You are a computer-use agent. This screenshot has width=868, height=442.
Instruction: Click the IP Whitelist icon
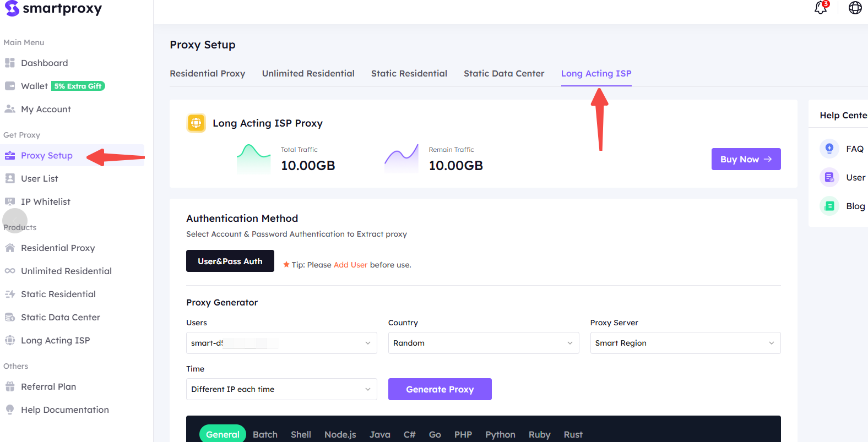(x=10, y=201)
